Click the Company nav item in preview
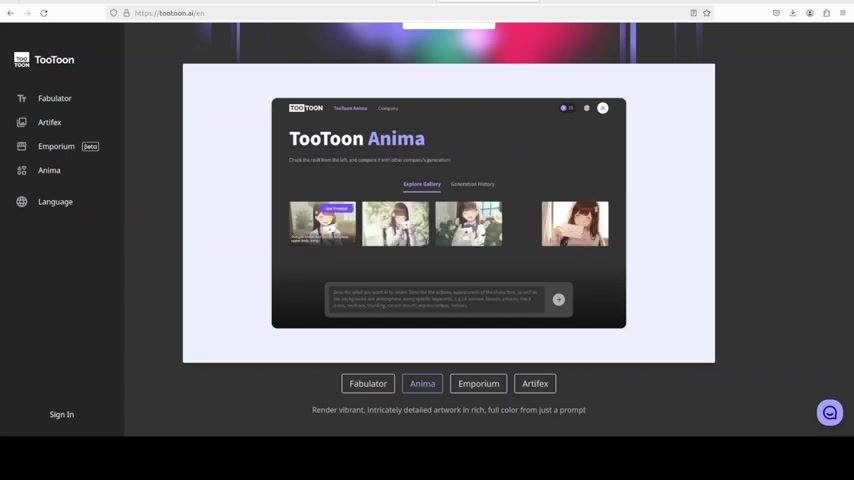This screenshot has width=854, height=480. pyautogui.click(x=388, y=108)
